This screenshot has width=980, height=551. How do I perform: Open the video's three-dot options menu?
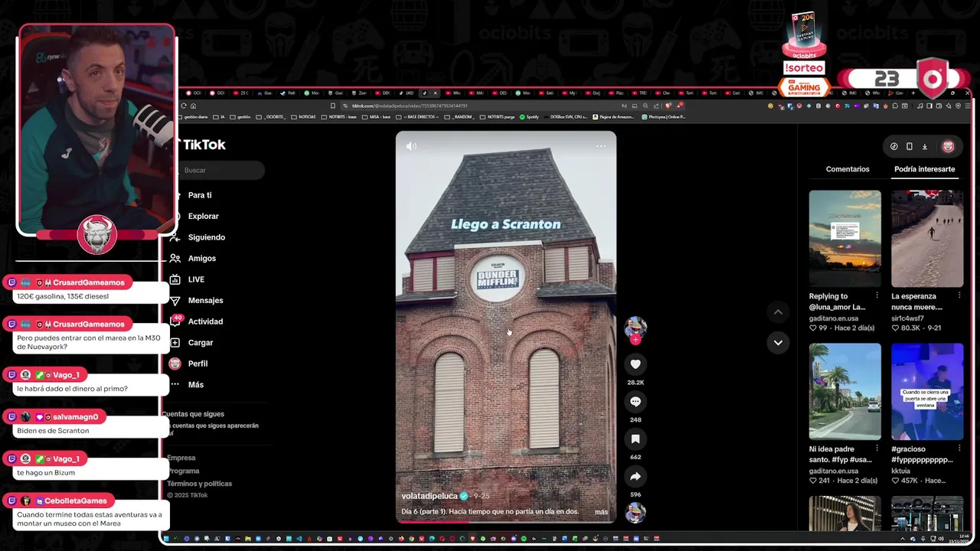click(601, 146)
